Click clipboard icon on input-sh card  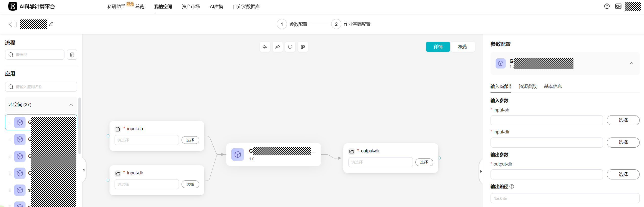coord(118,129)
